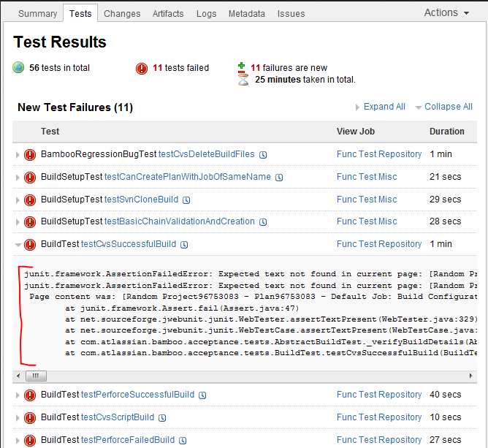
Task: Open testSvnCloneBuild test link
Action: click(x=141, y=200)
